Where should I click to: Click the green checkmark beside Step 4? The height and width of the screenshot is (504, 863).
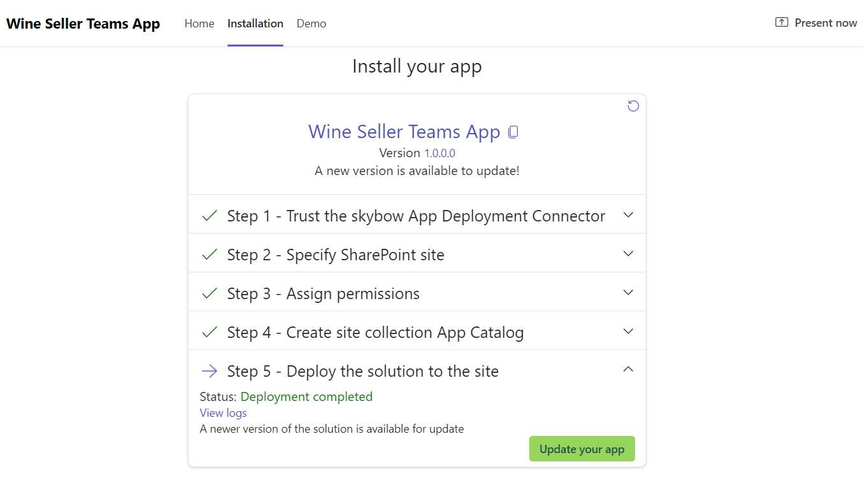[x=210, y=332]
